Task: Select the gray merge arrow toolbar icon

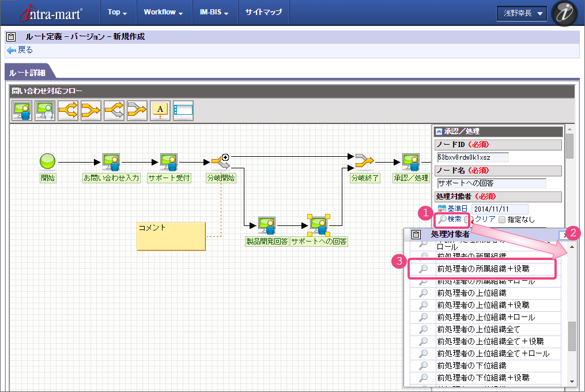Action: 137,111
